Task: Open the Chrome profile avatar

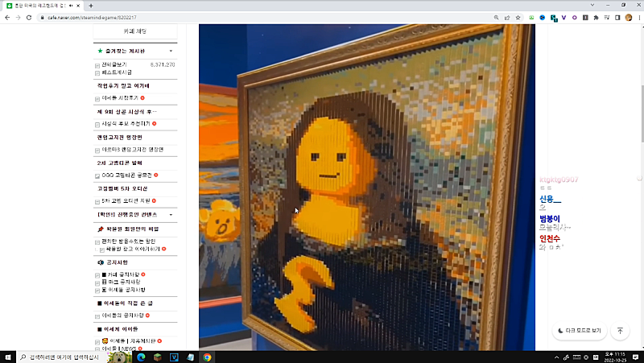Action: 629,18
